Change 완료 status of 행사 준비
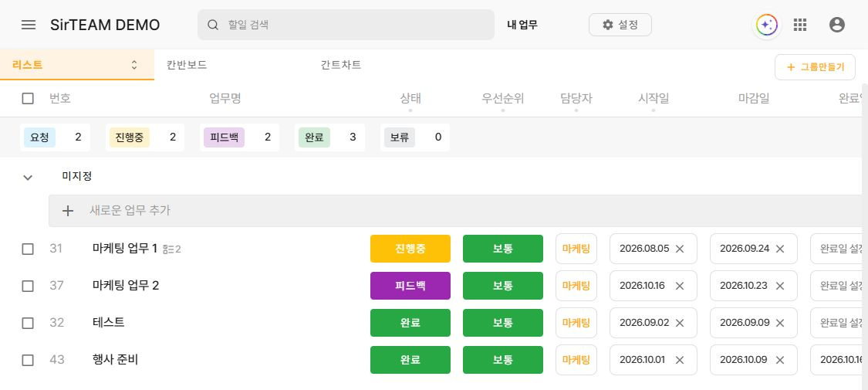Screen dimensions: 868x390 (x=410, y=360)
